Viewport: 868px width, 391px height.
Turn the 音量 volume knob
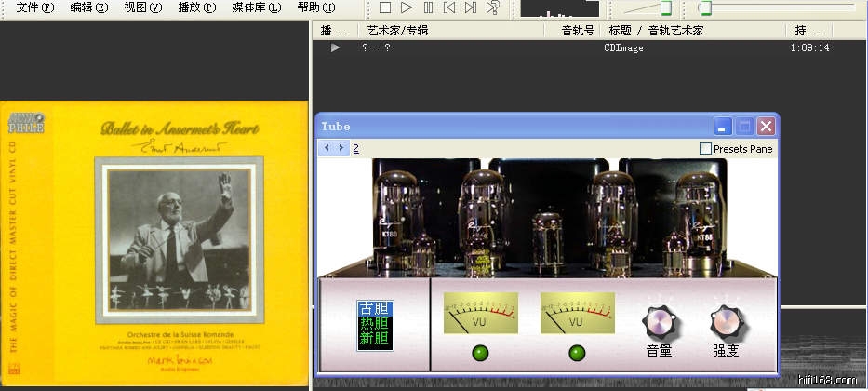659,322
